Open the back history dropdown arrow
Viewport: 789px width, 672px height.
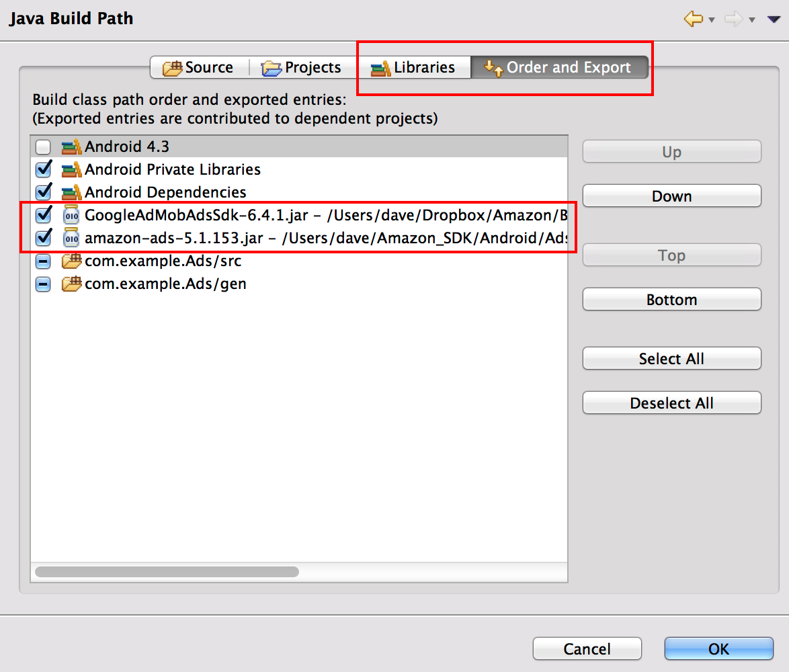pos(712,20)
